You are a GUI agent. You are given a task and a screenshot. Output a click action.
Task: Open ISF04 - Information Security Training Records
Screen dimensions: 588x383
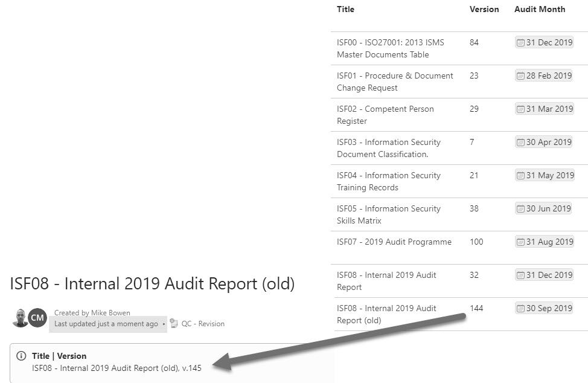point(389,182)
